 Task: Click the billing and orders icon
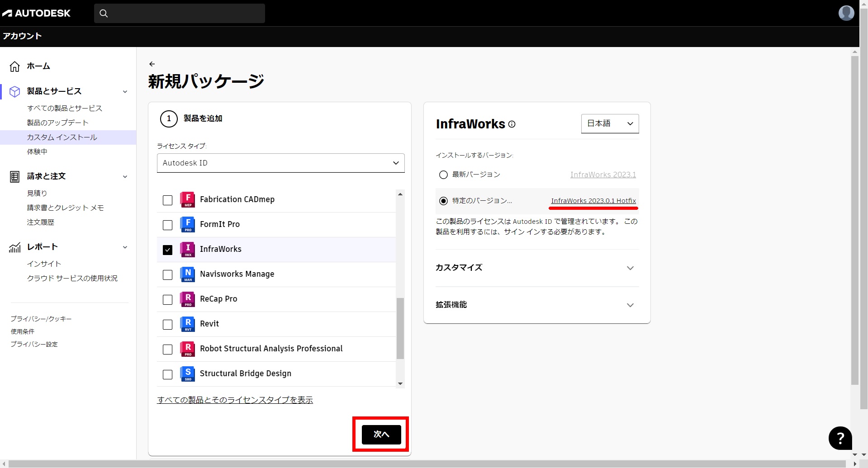coord(15,177)
